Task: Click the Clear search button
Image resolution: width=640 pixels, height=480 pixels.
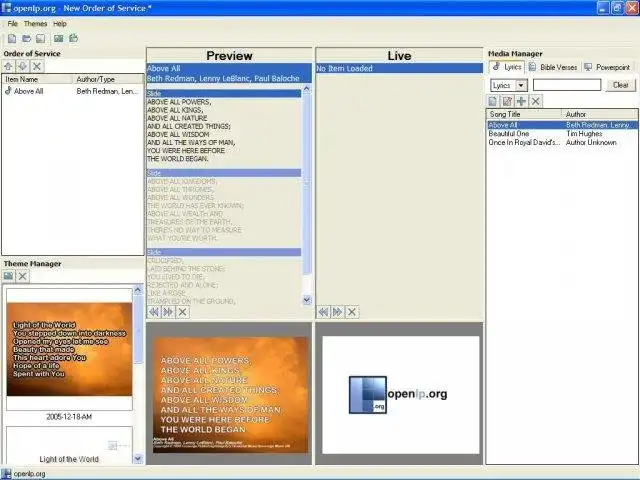Action: 620,85
